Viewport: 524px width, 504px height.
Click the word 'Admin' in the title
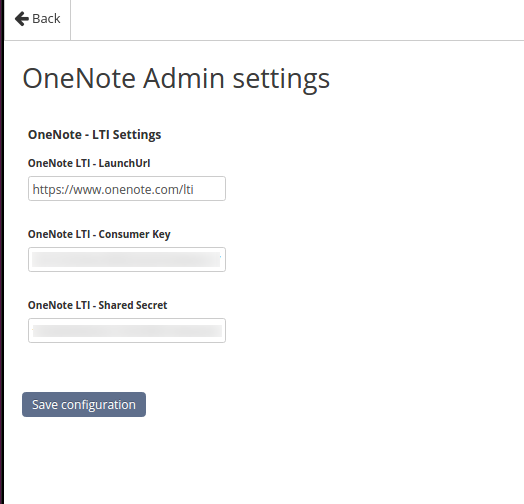click(184, 79)
